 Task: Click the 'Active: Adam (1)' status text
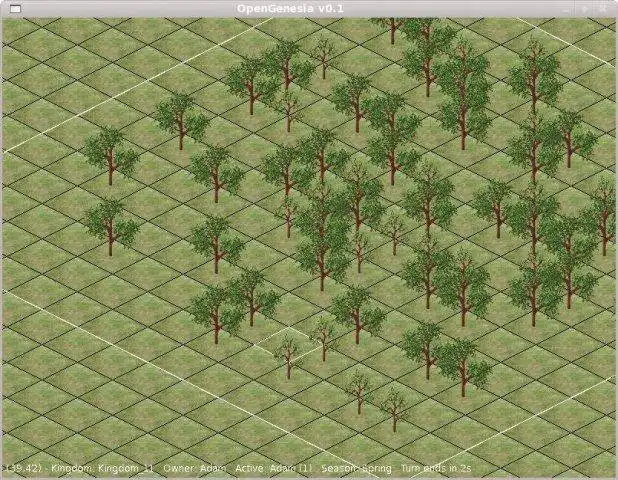coord(274,468)
